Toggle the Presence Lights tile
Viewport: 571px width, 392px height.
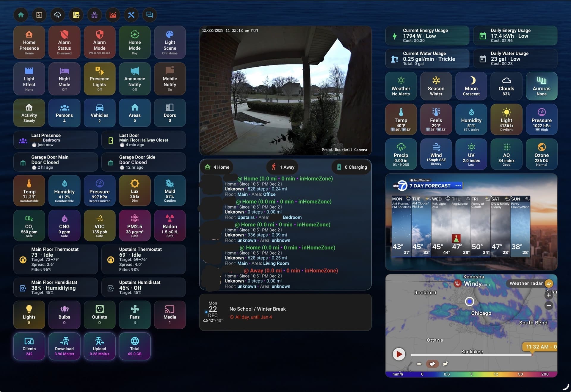click(99, 79)
